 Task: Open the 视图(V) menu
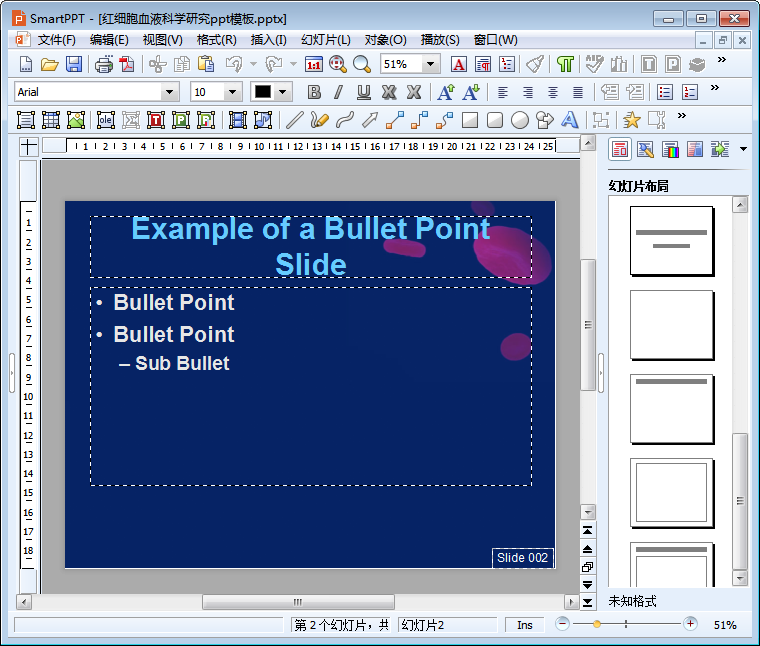[162, 40]
